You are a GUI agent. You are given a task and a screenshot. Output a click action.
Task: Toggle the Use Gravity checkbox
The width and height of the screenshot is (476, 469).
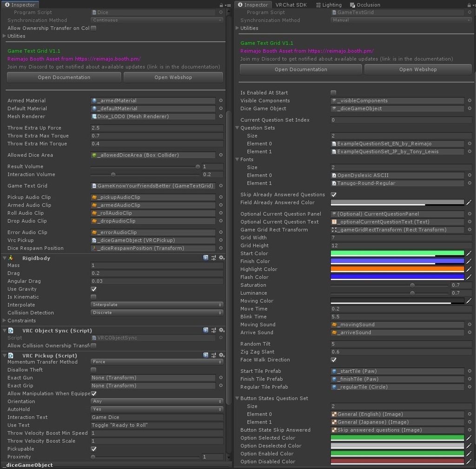93,289
